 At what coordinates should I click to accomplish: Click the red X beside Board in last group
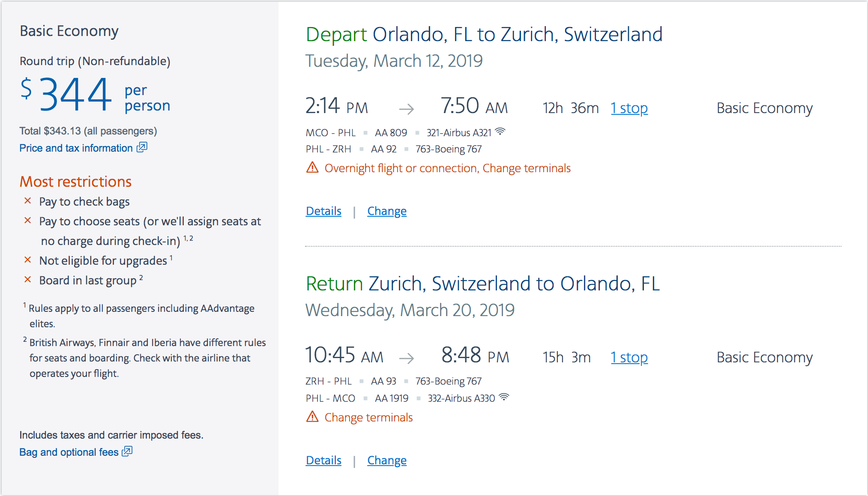click(x=28, y=280)
